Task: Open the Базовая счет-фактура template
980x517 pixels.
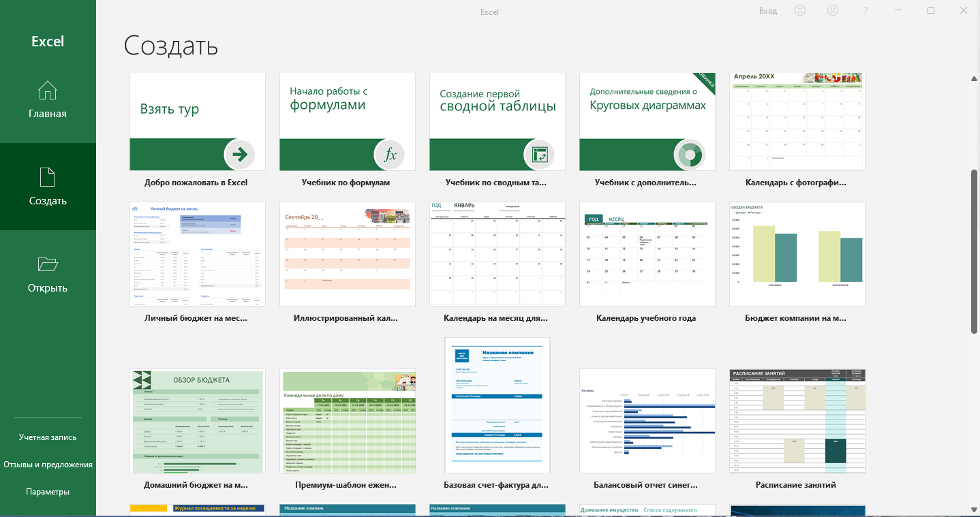Action: [497, 405]
